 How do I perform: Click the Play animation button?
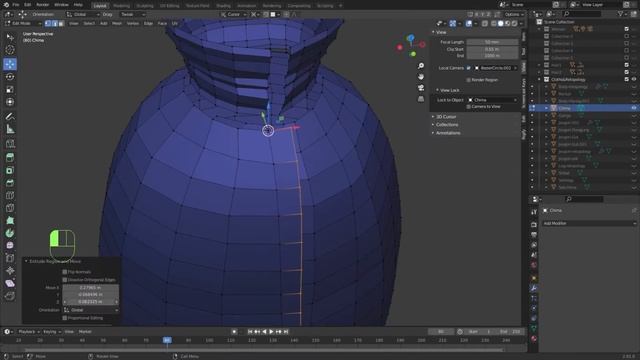271,331
